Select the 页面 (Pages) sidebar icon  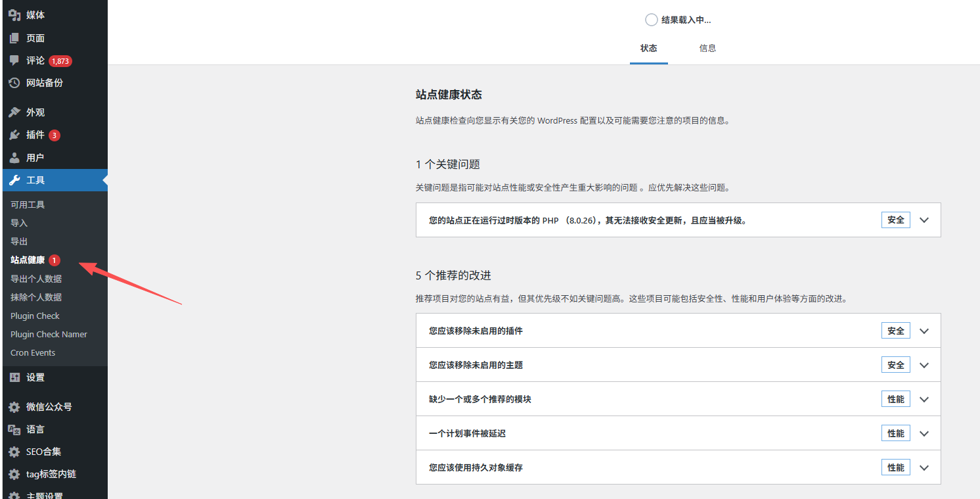(14, 37)
